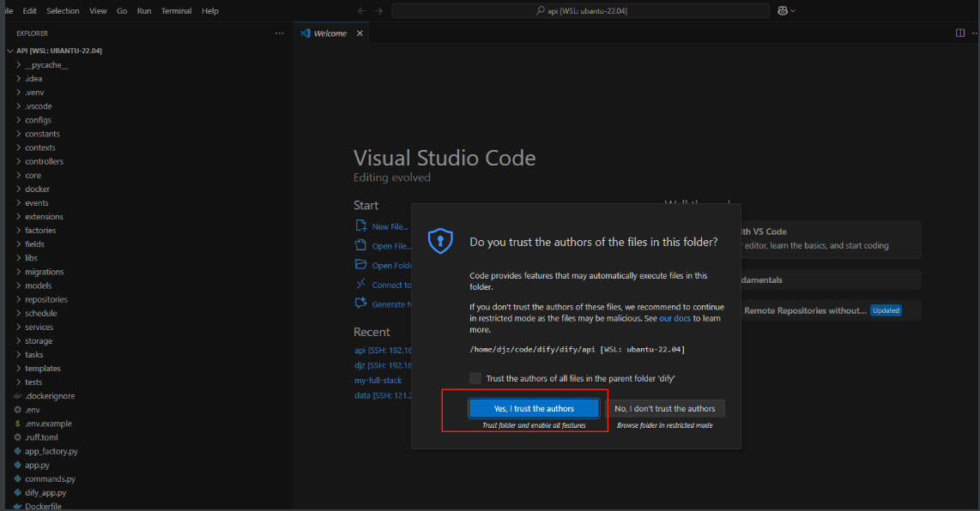Open the Go menu
This screenshot has height=511, width=980.
pos(122,10)
